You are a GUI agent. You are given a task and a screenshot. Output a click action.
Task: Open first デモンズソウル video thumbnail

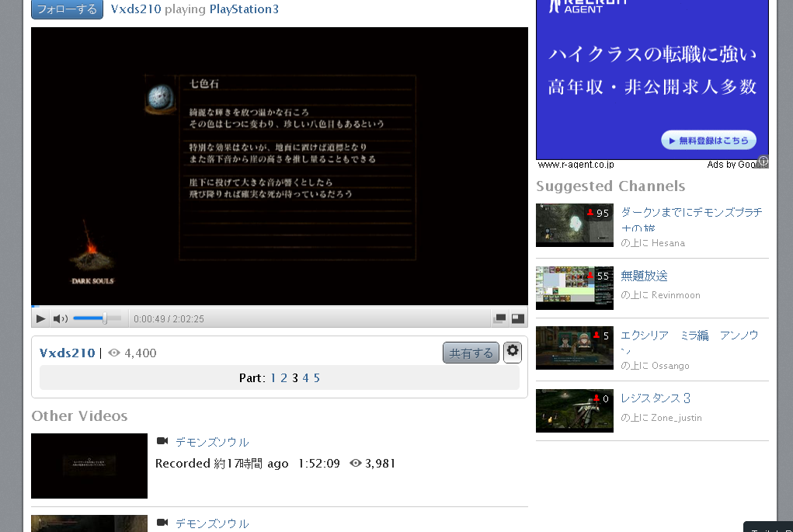click(x=89, y=466)
